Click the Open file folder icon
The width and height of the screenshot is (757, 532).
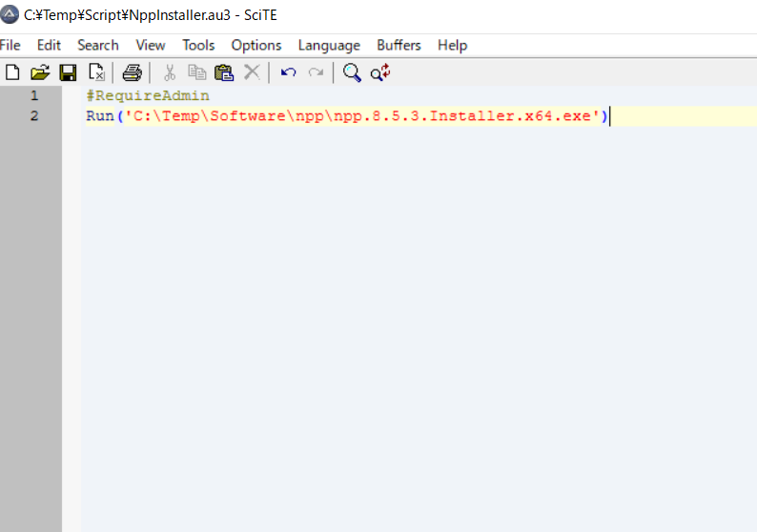[40, 72]
